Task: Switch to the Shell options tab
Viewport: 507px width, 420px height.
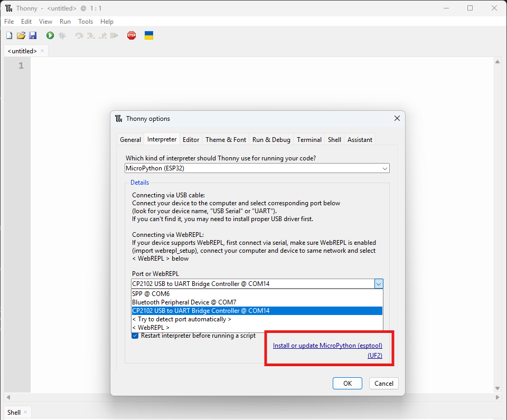Action: click(x=334, y=140)
